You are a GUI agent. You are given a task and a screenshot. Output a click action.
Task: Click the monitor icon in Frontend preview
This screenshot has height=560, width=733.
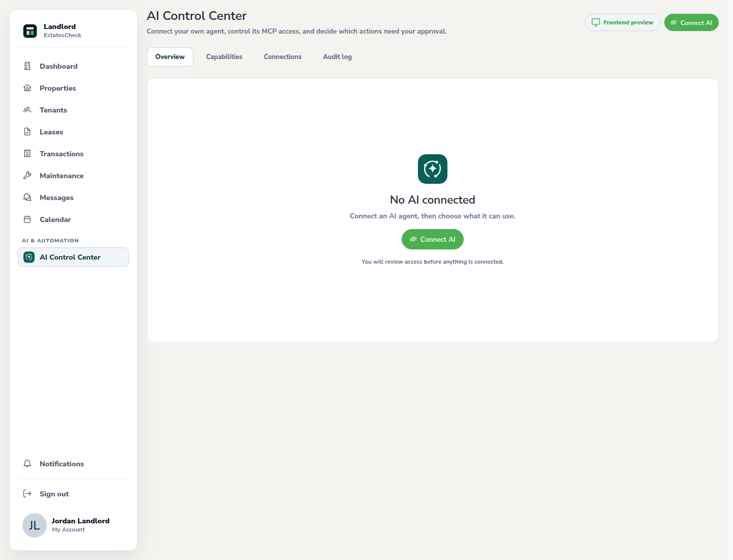pos(596,22)
